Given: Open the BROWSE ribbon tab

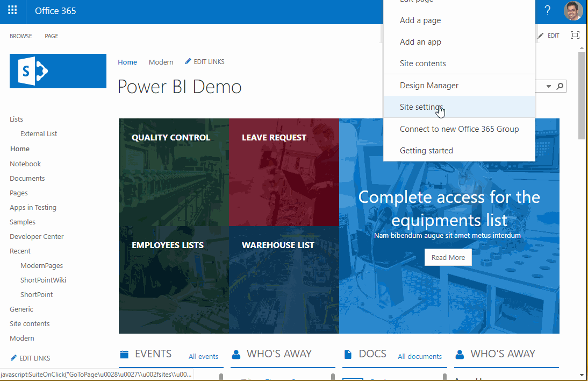Looking at the screenshot, I should [x=20, y=36].
